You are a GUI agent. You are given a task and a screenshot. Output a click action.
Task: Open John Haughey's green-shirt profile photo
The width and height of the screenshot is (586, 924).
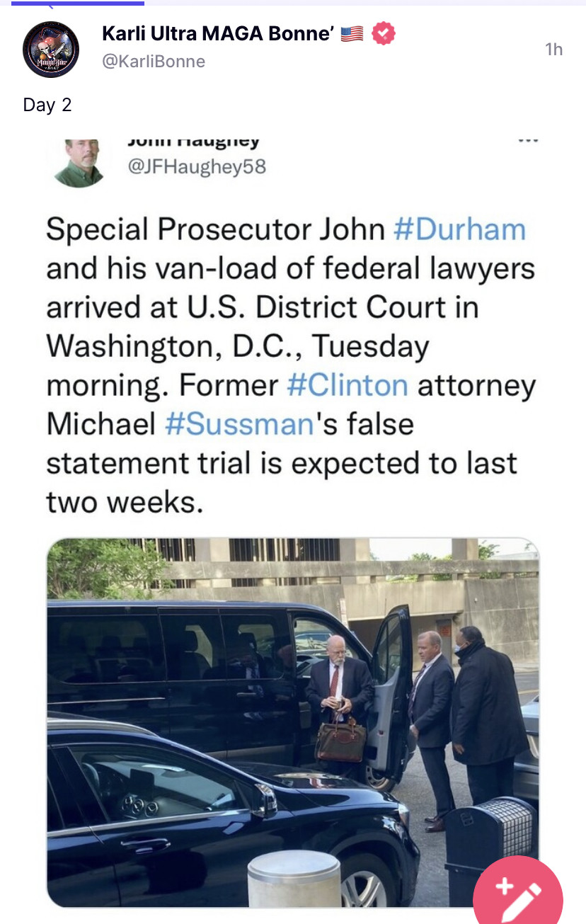79,163
